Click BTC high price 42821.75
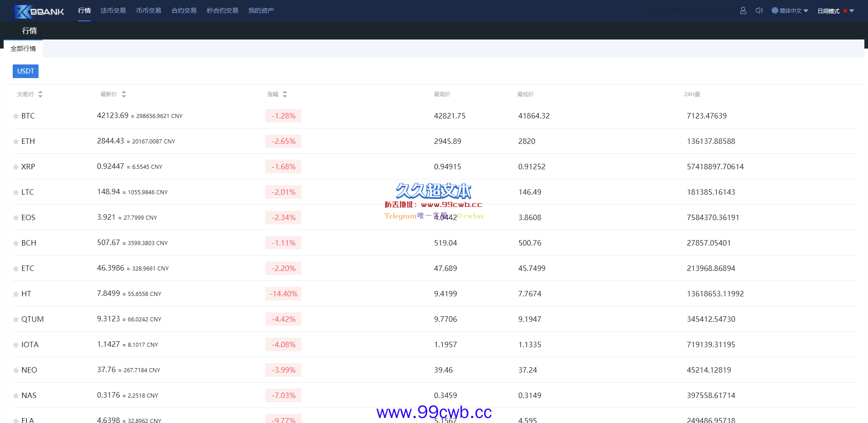This screenshot has width=868, height=423. point(449,116)
